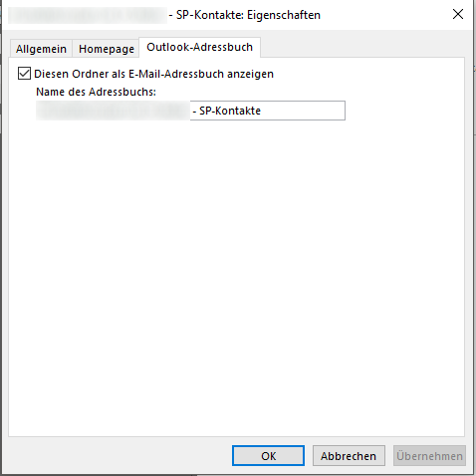
Task: Click the greyed-out Übernehmen button
Action: [x=429, y=456]
